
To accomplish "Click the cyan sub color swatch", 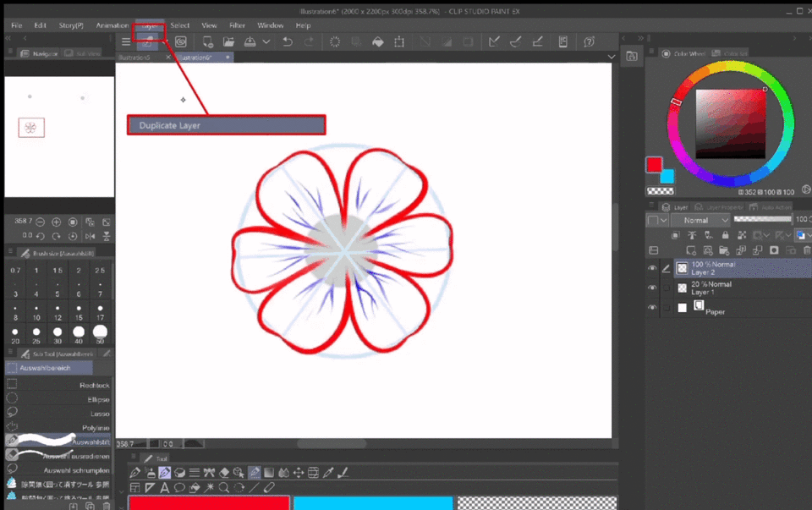I will (x=667, y=176).
